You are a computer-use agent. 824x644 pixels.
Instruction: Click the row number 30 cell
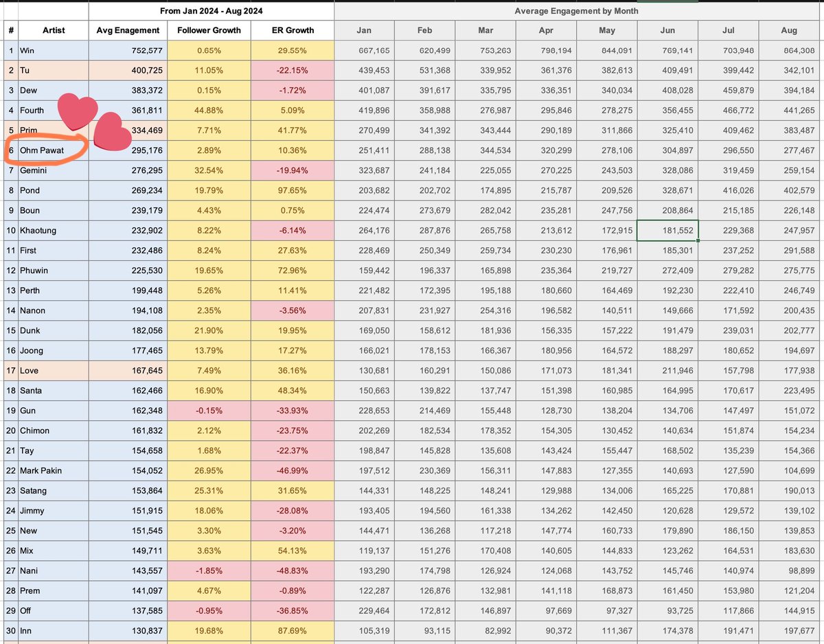click(x=11, y=631)
